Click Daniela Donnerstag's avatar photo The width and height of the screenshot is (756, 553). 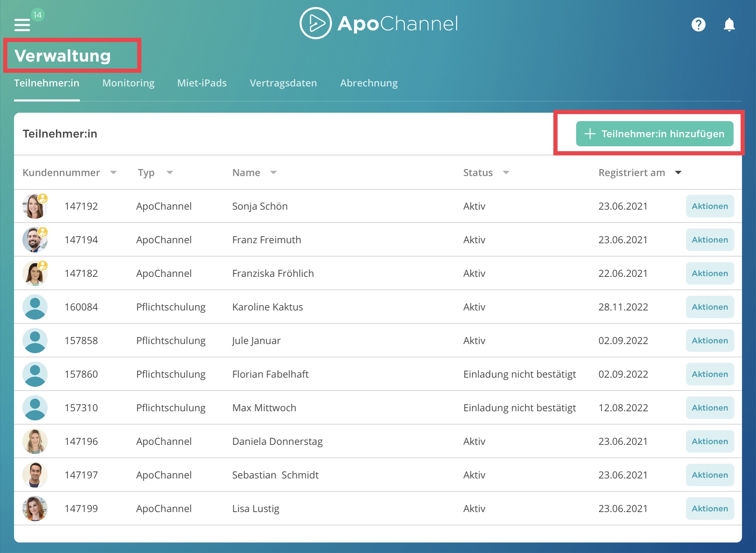point(35,441)
